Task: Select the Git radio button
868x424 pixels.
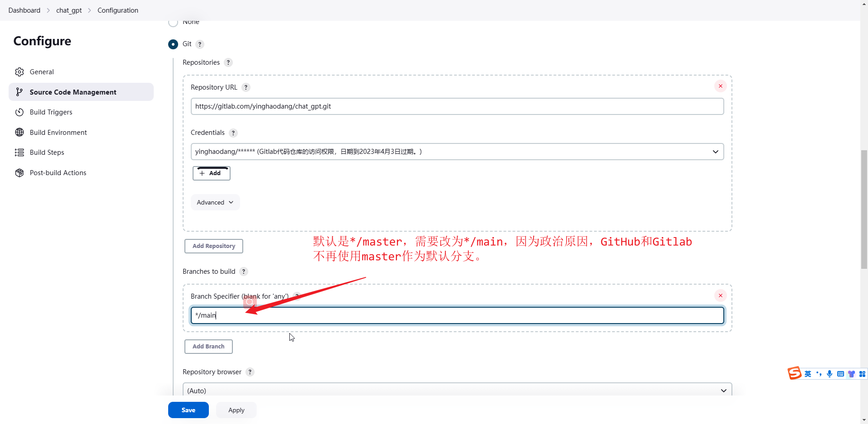Action: [173, 44]
